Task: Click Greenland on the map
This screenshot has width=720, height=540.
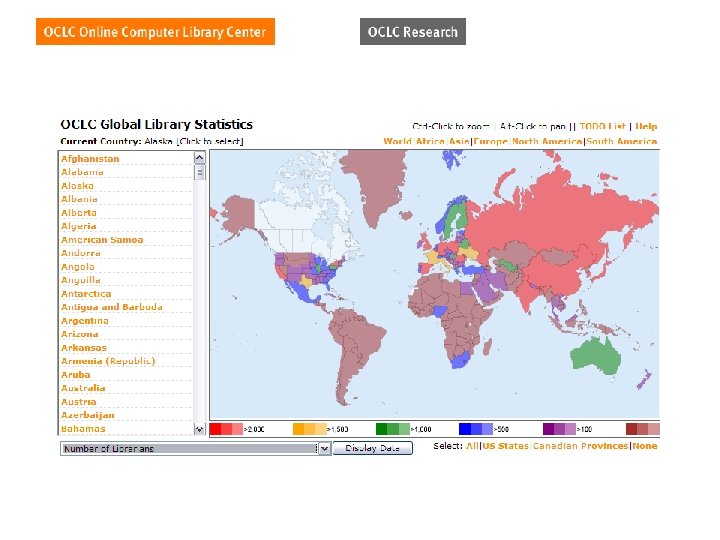Action: [x=374, y=184]
